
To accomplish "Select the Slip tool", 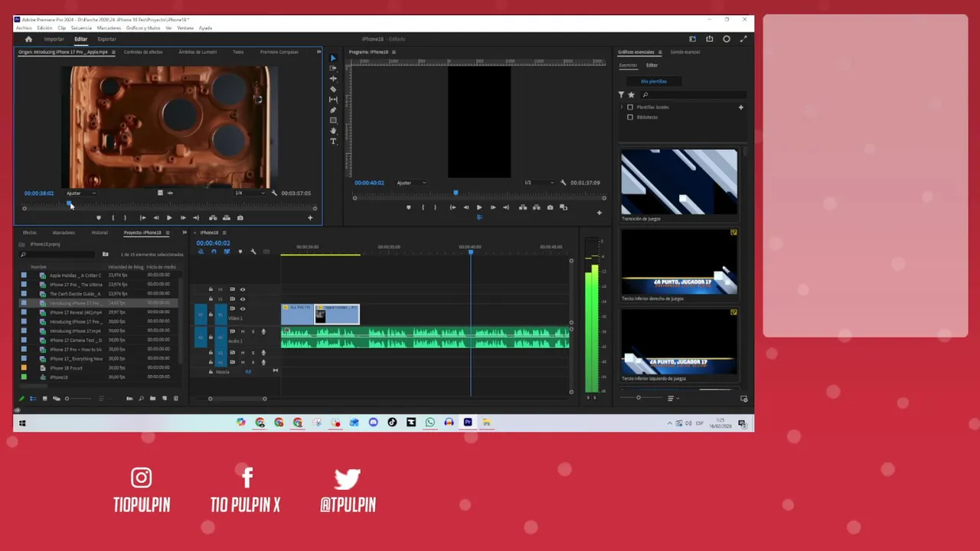I will click(x=332, y=99).
